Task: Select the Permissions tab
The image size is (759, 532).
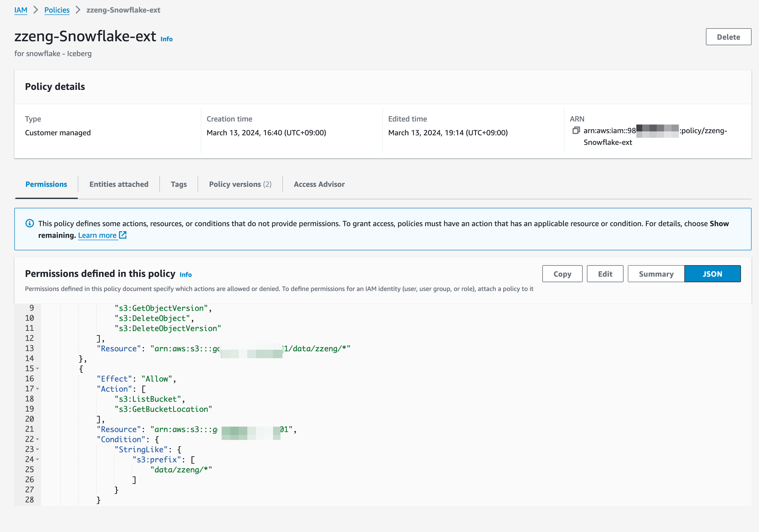Action: click(x=46, y=184)
